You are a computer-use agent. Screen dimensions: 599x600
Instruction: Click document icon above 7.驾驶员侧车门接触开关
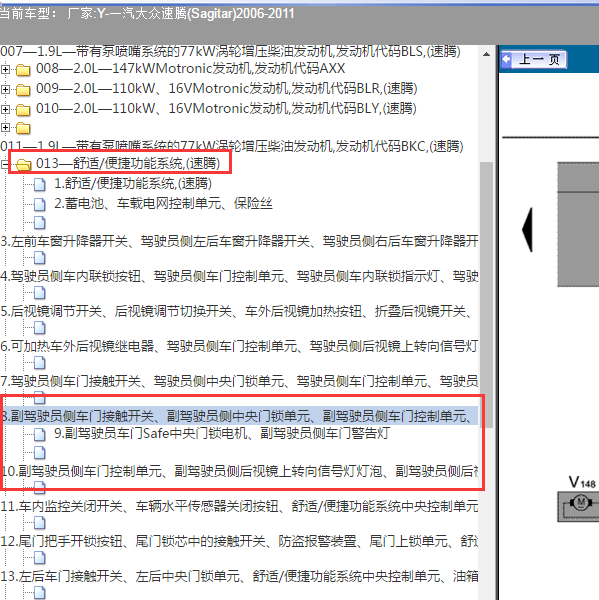[40, 363]
